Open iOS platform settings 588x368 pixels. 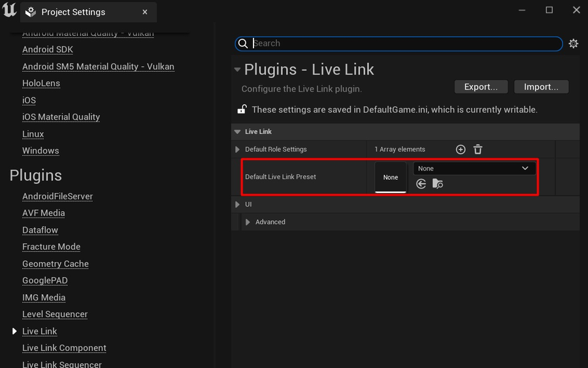point(29,100)
